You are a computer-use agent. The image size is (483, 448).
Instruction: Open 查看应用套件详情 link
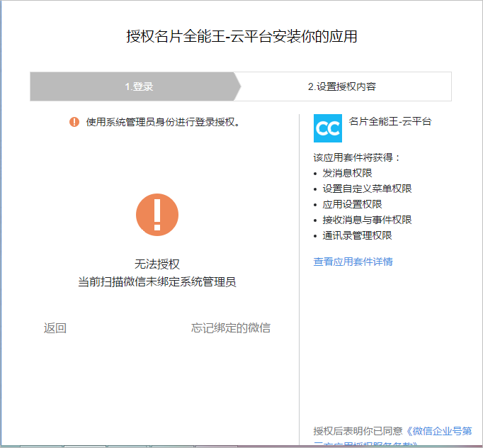353,262
